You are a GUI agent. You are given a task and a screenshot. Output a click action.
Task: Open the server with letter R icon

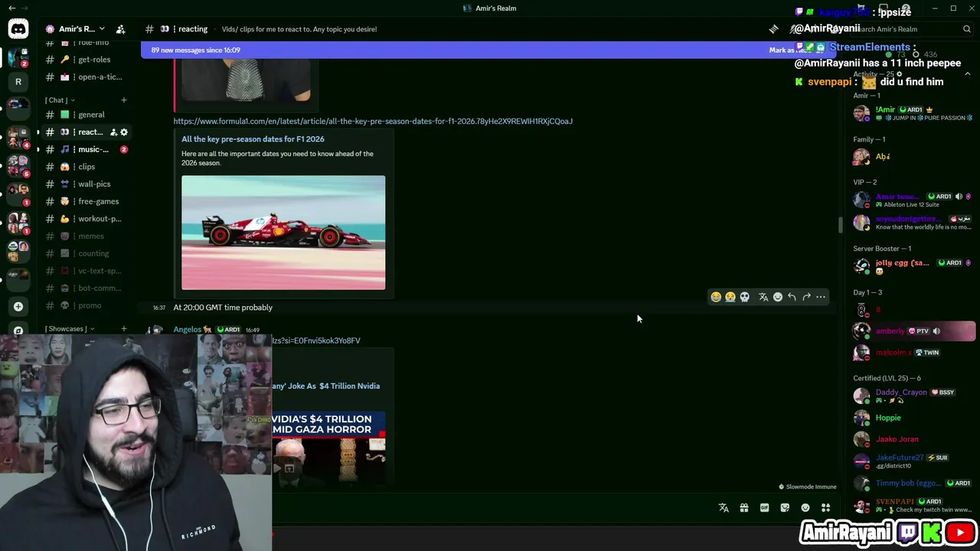18,82
